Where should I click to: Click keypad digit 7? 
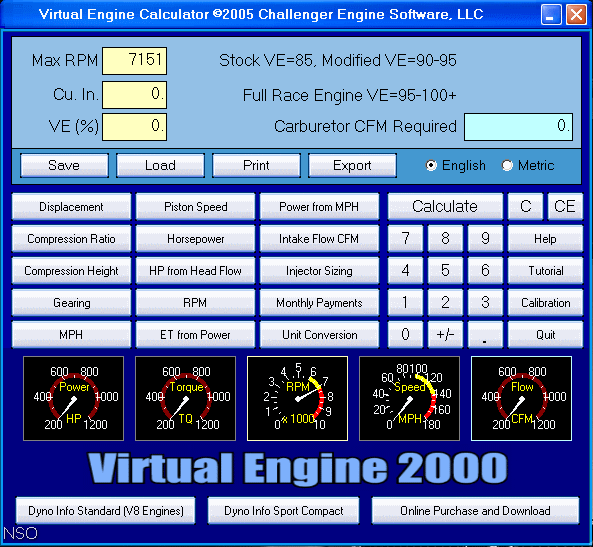tap(405, 239)
